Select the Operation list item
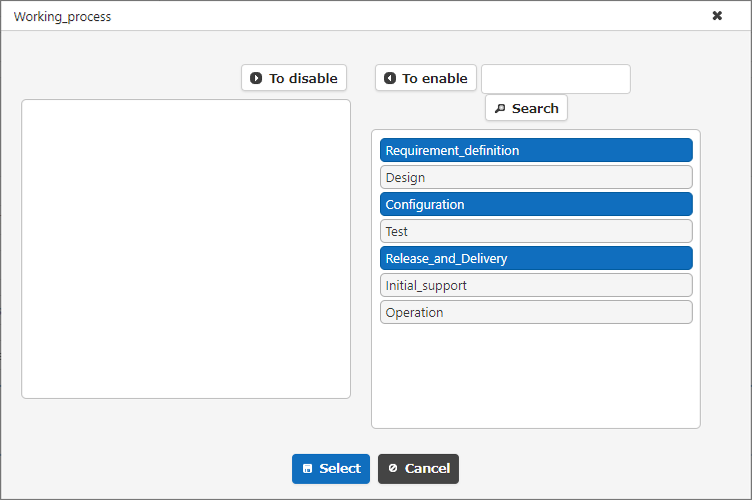752x500 pixels. pyautogui.click(x=536, y=312)
